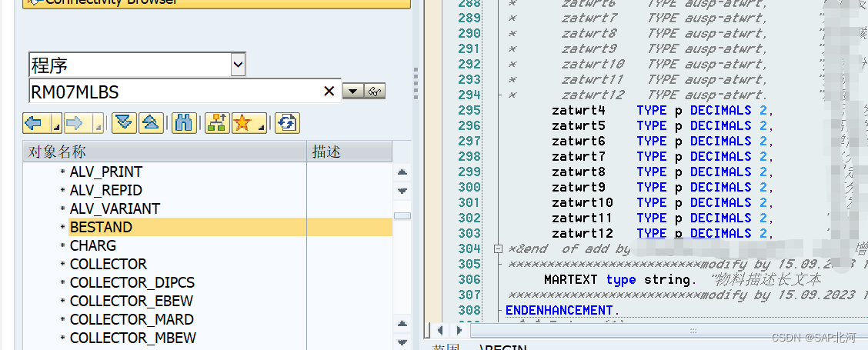Select the highlighted BESTAND node
Image resolution: width=868 pixels, height=350 pixels.
(101, 227)
